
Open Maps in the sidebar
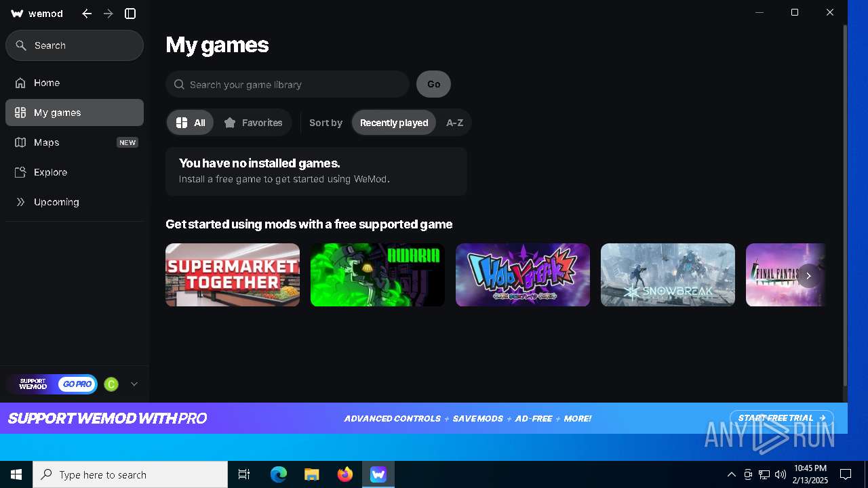coord(75,142)
